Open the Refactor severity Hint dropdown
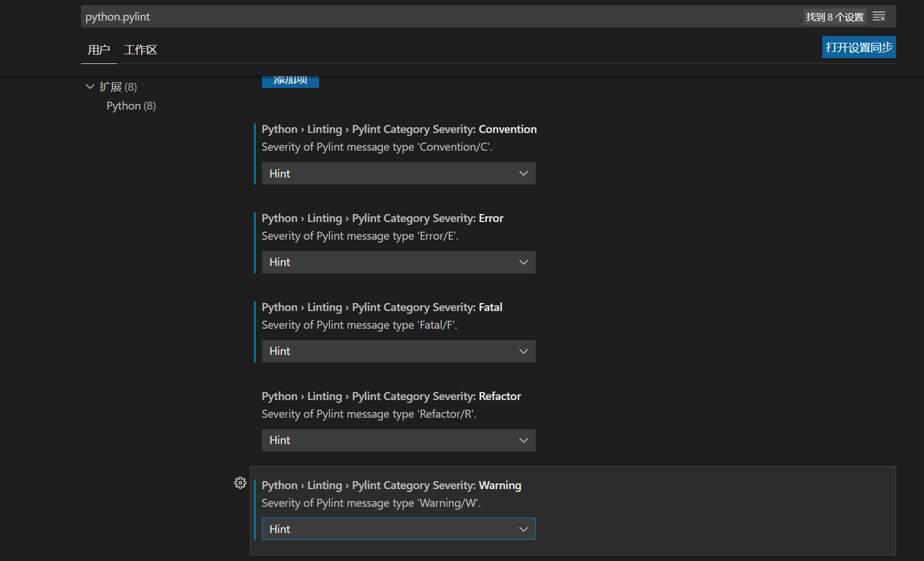924x561 pixels. [399, 441]
